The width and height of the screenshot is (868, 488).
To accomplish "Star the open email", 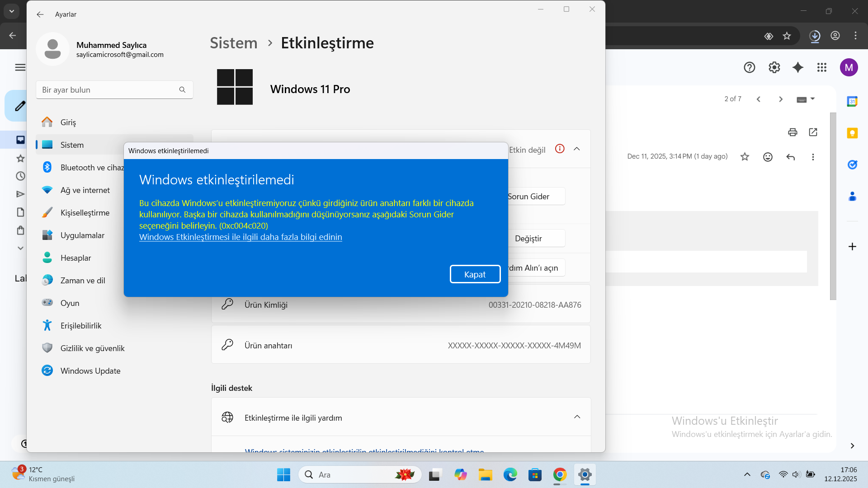I will tap(745, 157).
